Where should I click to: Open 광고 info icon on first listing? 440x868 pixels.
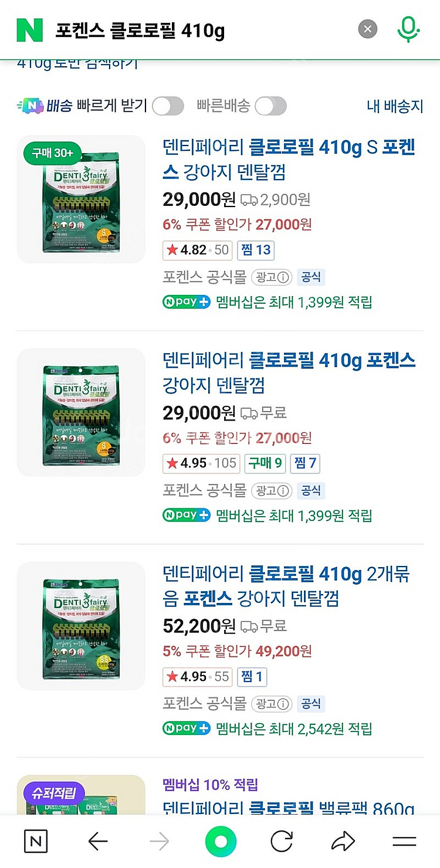coord(283,277)
